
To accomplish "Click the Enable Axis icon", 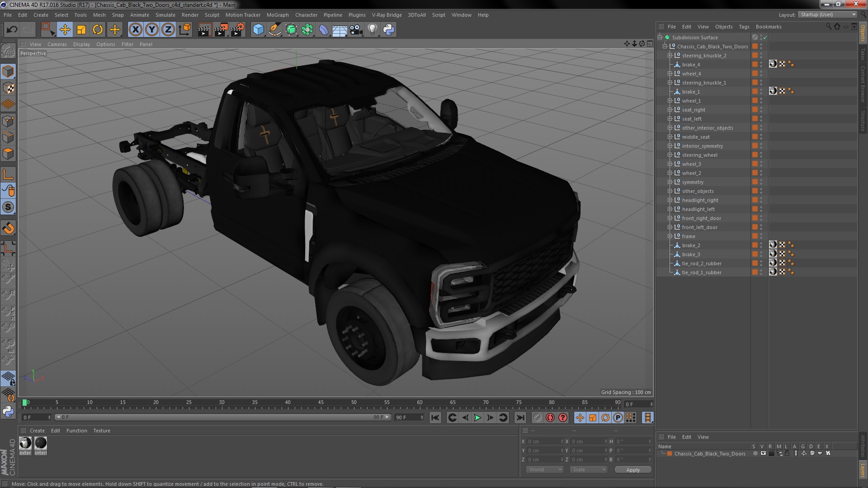I will [8, 174].
